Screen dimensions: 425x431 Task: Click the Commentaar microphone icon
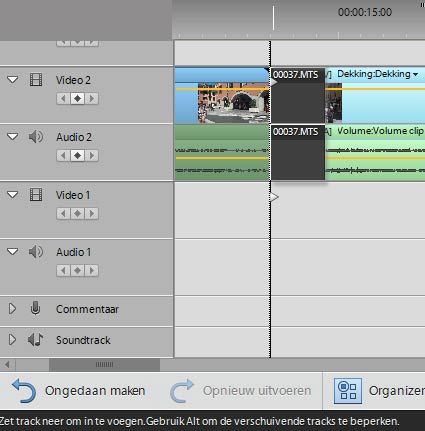(35, 309)
